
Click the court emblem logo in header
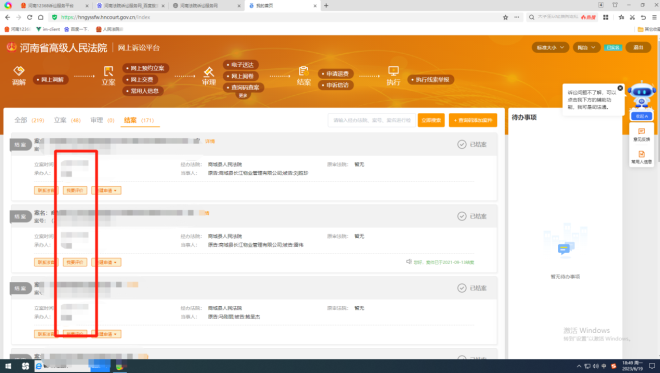[x=11, y=47]
